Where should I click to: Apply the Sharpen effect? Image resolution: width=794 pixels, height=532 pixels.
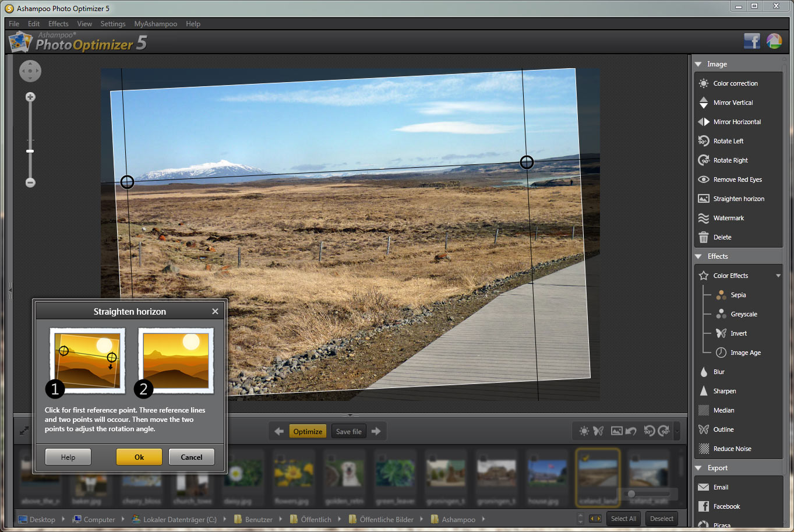coord(724,391)
